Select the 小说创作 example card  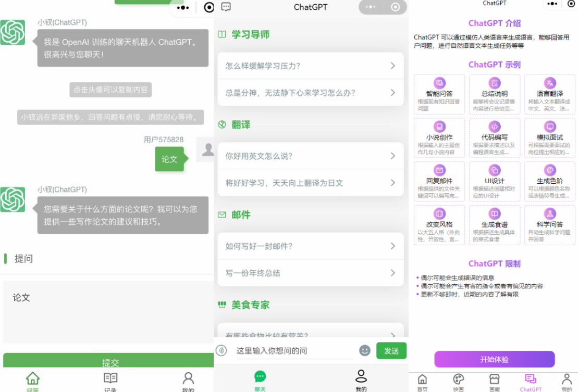(x=439, y=137)
